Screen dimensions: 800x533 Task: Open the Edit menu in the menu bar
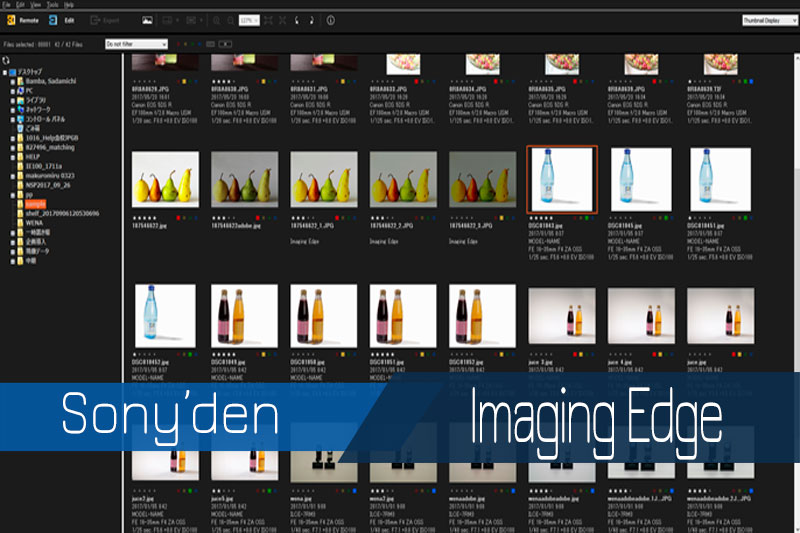[x=20, y=5]
